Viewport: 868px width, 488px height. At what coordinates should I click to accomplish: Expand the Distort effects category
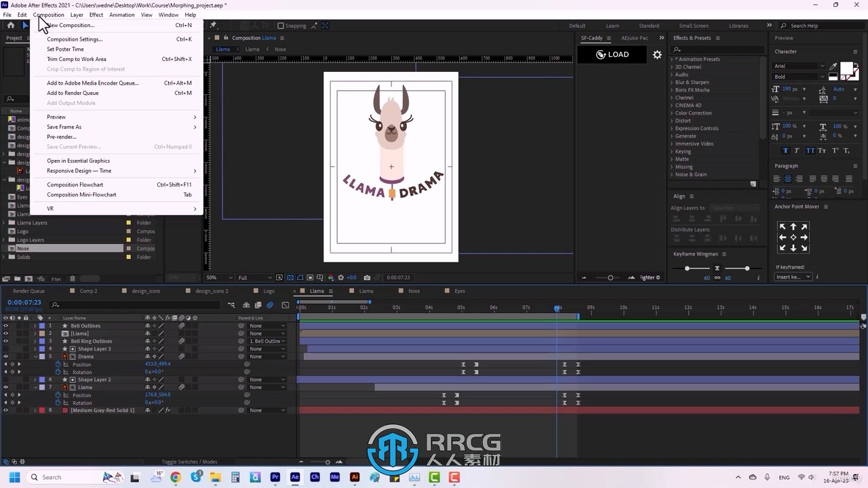[672, 121]
